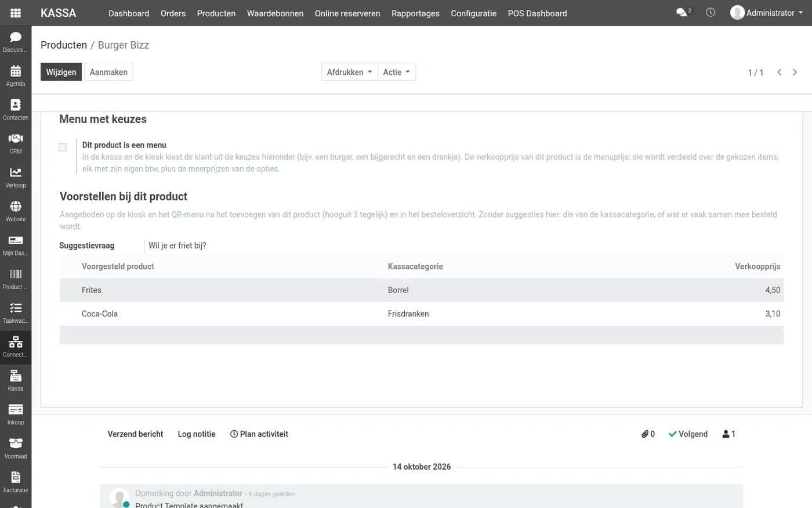The height and width of the screenshot is (508, 812).
Task: Open the POS Dashboard menu
Action: tap(538, 13)
